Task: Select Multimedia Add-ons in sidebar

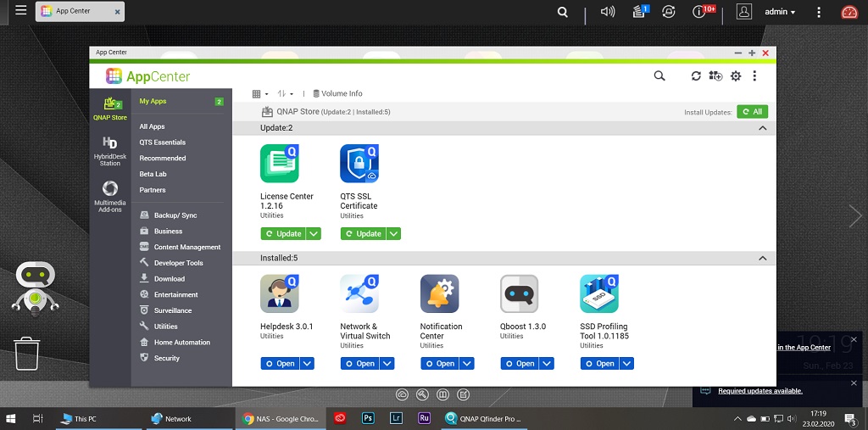Action: [x=109, y=197]
